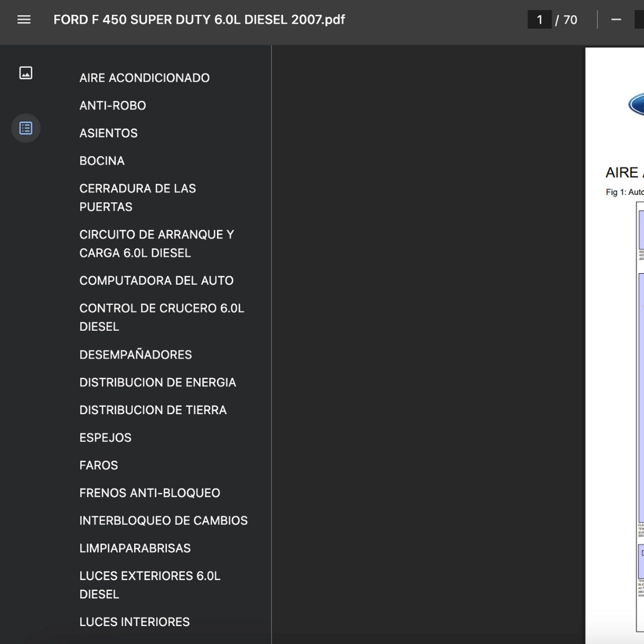
Task: Click the PDF file name title
Action: coord(199,20)
